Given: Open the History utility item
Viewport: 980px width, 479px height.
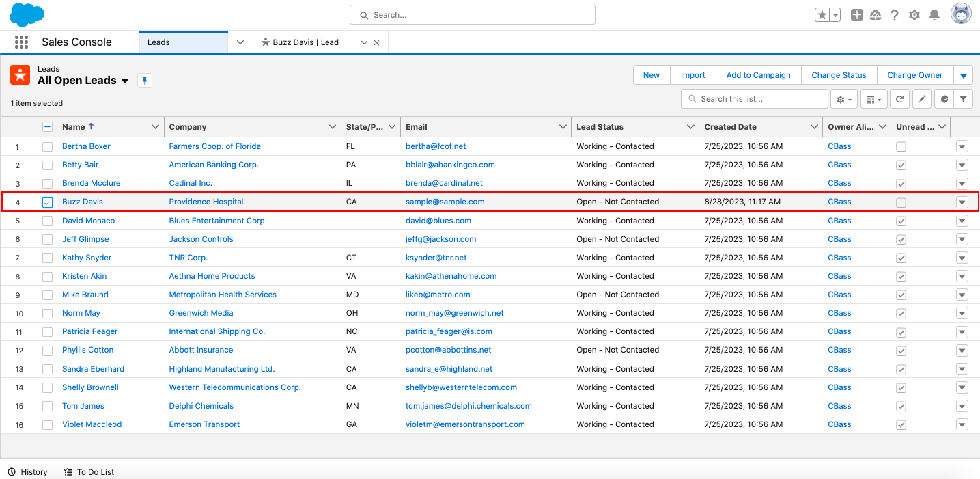Looking at the screenshot, I should click(27, 472).
